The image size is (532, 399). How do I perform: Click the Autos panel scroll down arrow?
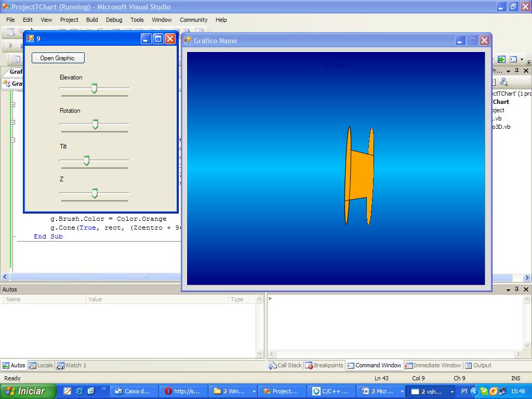point(260,354)
